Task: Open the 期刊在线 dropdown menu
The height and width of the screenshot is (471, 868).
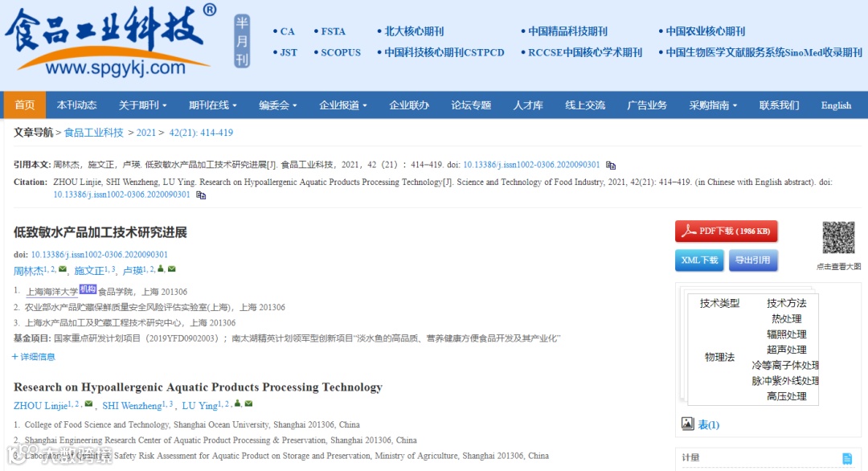Action: click(x=212, y=105)
